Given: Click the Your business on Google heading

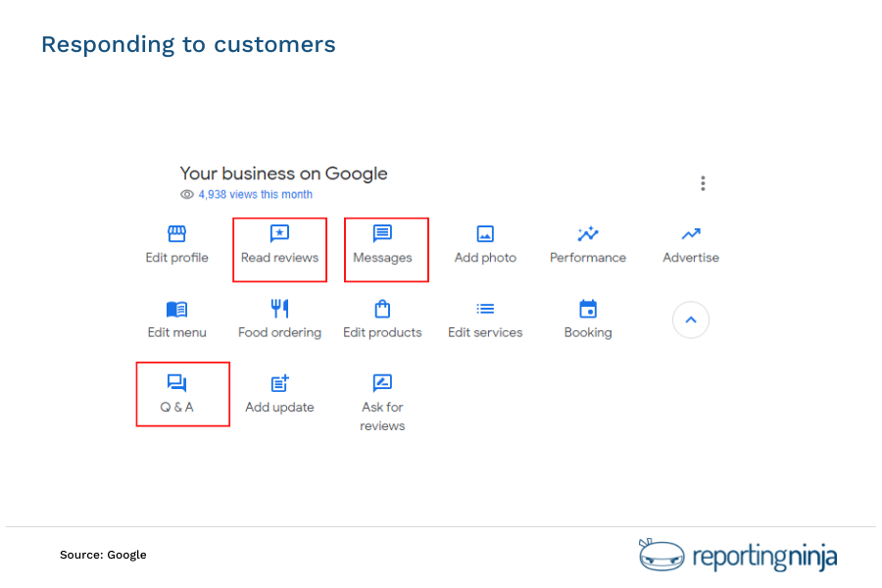Looking at the screenshot, I should pos(283,173).
